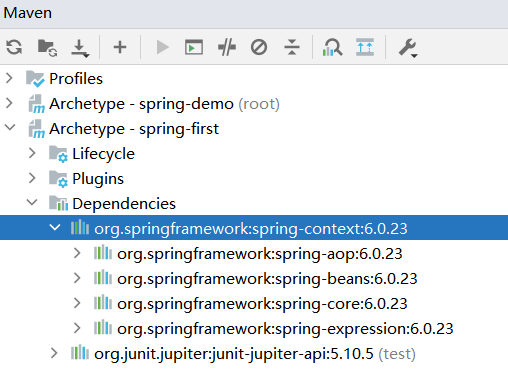
Task: Click Lifecycle folder gear icon
Action: pos(58,154)
